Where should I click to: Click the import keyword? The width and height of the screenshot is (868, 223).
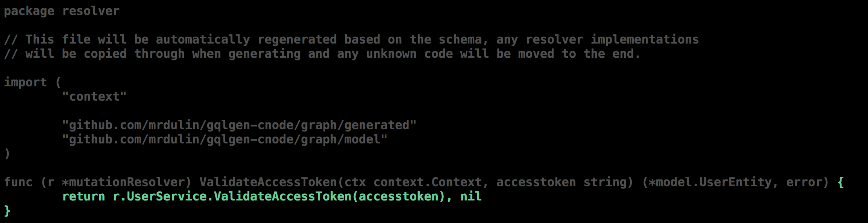[x=25, y=83]
